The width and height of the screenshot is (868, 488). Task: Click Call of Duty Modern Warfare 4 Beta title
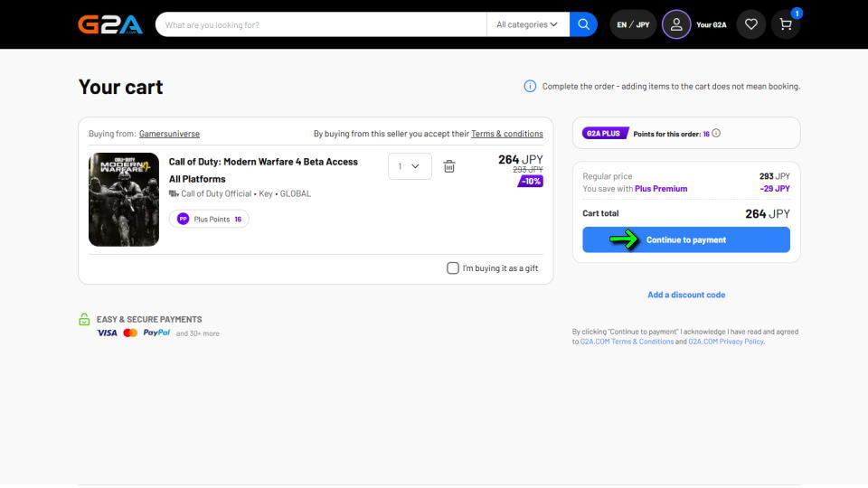pos(263,170)
